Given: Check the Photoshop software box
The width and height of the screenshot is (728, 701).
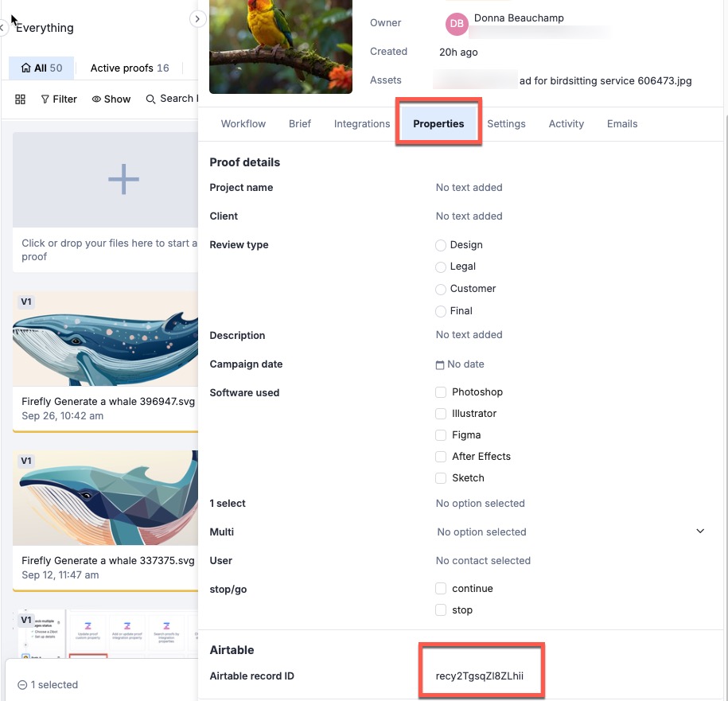Looking at the screenshot, I should [x=441, y=392].
